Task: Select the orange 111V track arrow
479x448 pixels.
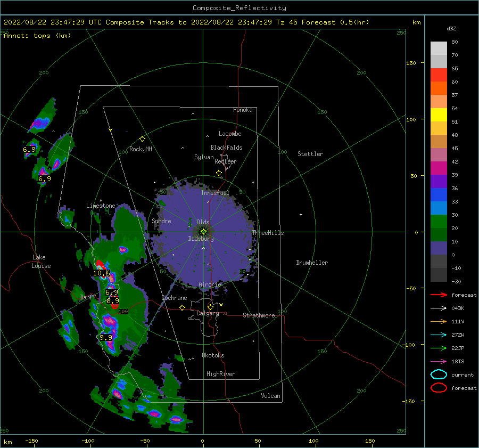Action: point(439,321)
